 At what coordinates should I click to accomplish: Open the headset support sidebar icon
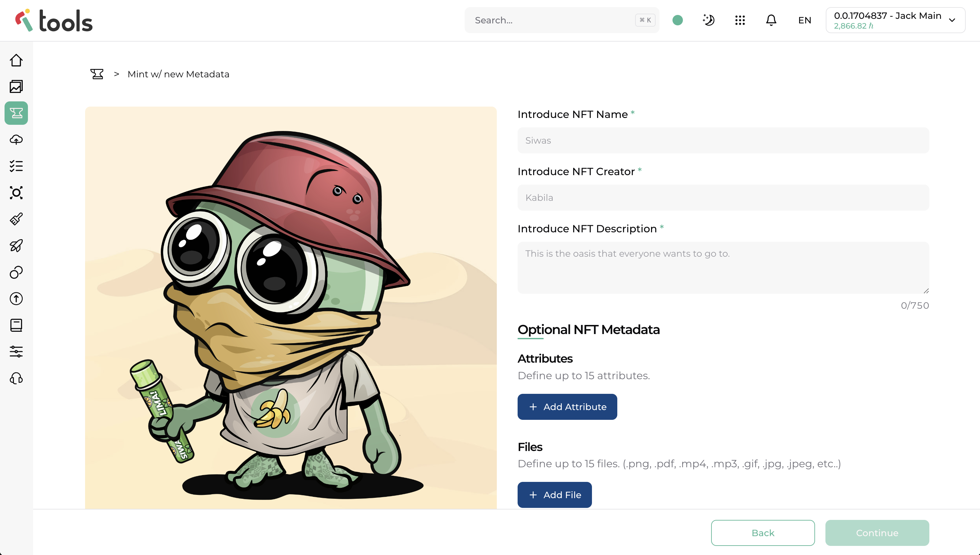click(16, 378)
